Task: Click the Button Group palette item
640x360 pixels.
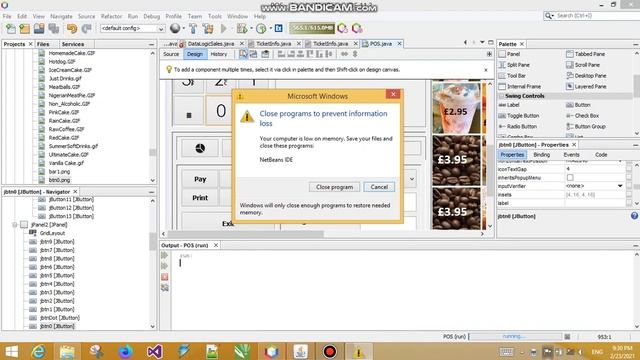Action: coord(586,127)
